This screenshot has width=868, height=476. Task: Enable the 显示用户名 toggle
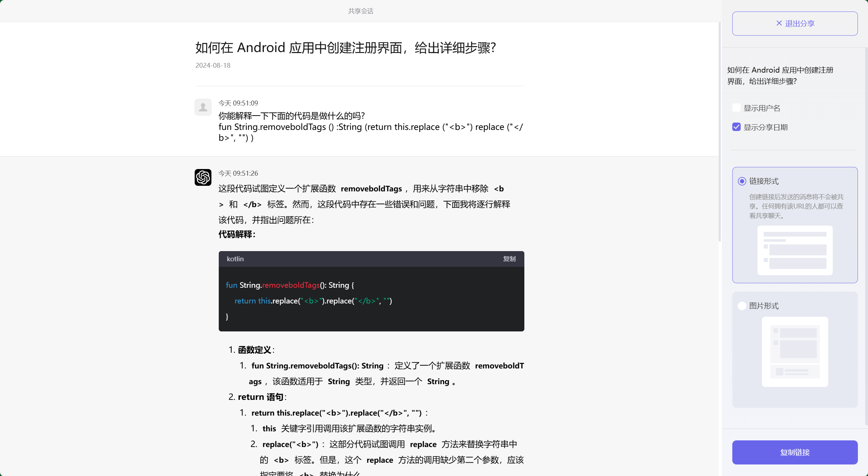click(x=736, y=108)
